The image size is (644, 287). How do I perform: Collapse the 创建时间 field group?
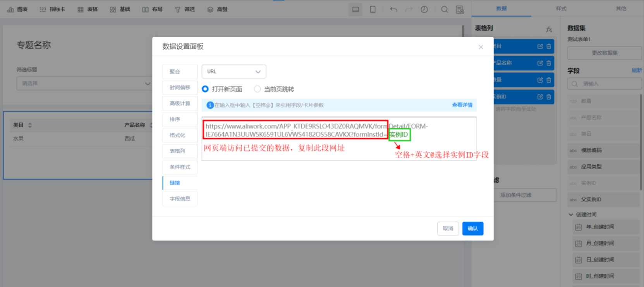tap(571, 215)
